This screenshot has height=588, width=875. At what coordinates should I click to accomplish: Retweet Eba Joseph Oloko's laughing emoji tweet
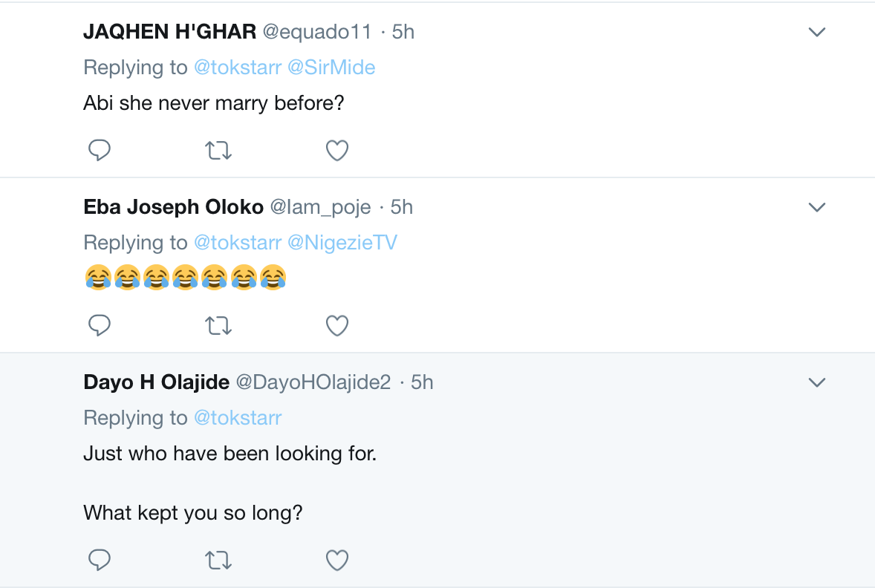218,326
